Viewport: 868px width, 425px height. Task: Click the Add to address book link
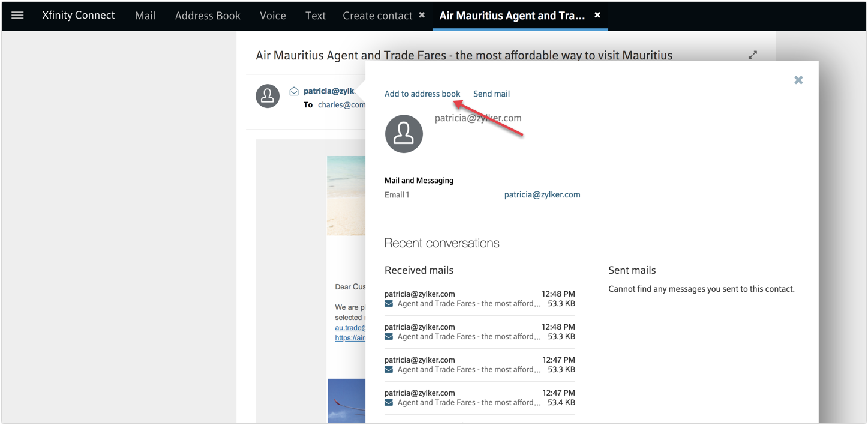(x=422, y=94)
